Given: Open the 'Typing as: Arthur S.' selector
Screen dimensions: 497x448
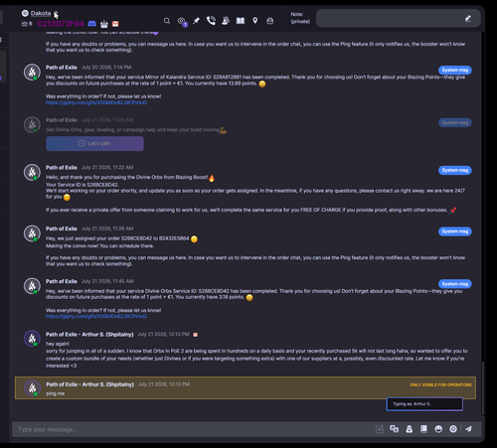Looking at the screenshot, I should point(424,404).
